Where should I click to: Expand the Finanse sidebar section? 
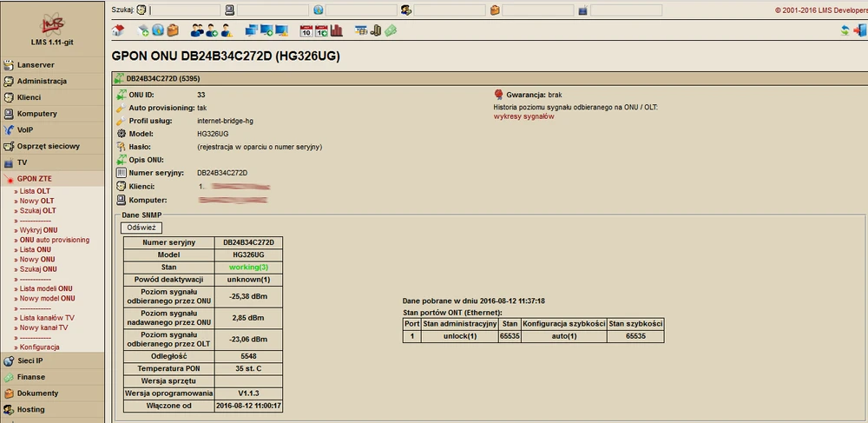tap(31, 377)
